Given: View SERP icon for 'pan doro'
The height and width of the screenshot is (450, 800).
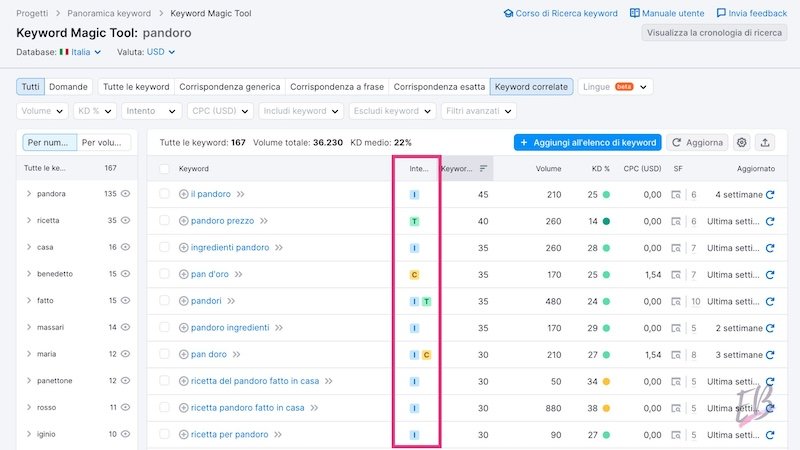Looking at the screenshot, I should pos(676,355).
